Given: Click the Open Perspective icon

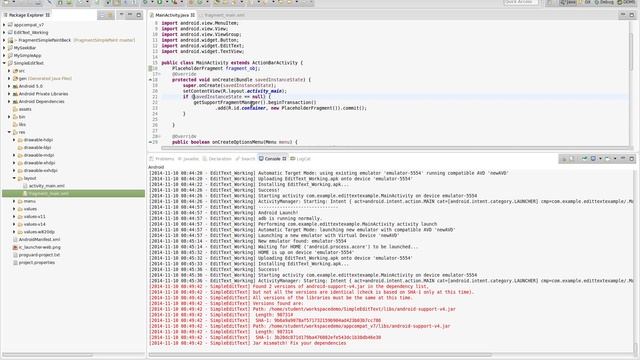Looking at the screenshot, I should [x=550, y=2].
